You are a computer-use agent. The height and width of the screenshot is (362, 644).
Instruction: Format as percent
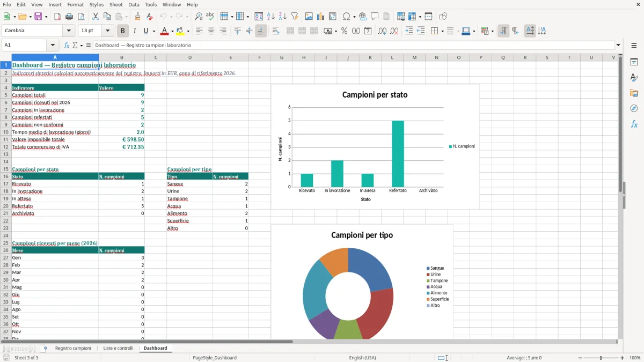[x=345, y=31]
